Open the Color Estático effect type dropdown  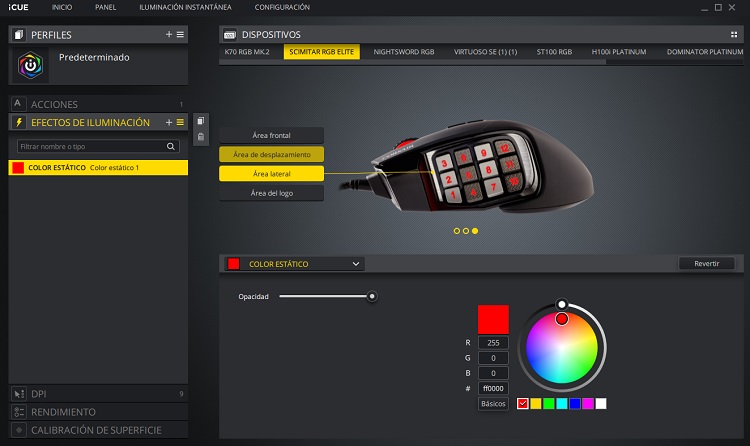295,264
